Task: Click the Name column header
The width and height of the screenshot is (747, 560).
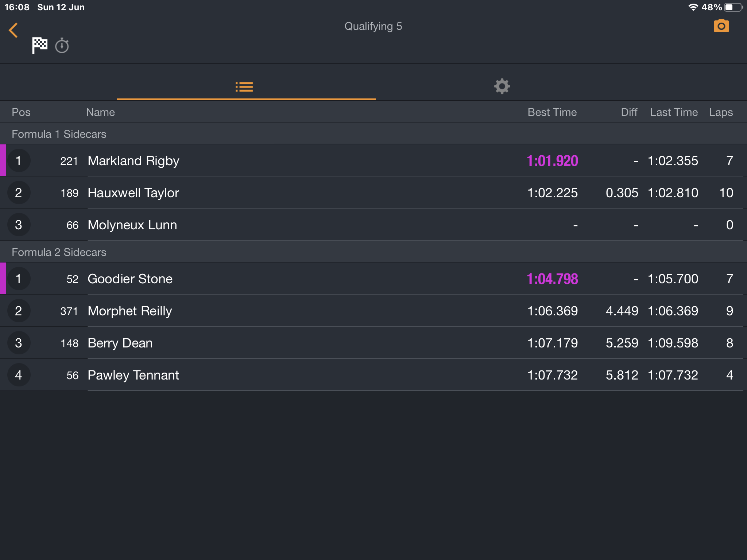Action: tap(100, 112)
